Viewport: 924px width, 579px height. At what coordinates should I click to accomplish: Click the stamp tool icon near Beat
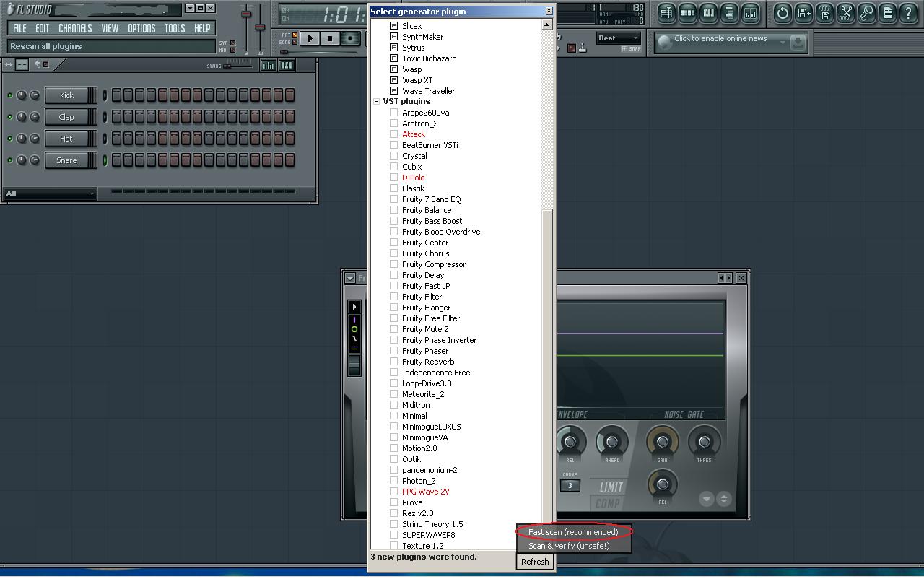[x=583, y=48]
